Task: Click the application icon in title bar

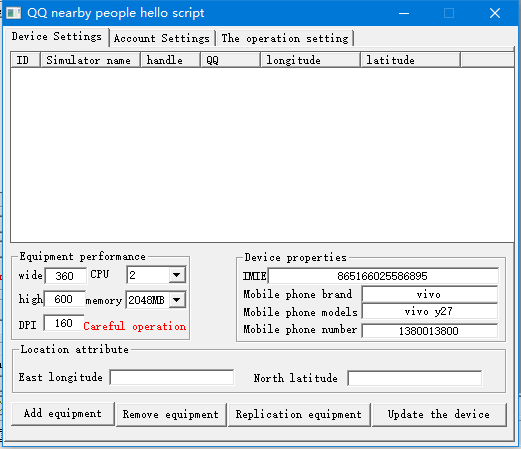Action: coord(13,13)
